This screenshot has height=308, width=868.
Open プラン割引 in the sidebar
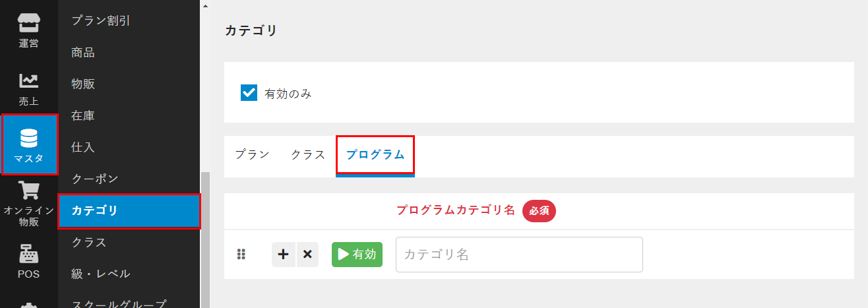(x=101, y=20)
